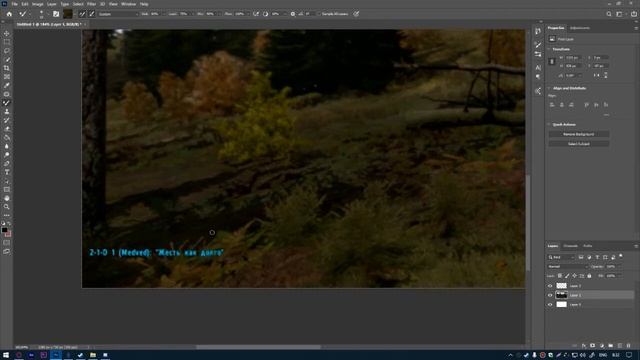The height and width of the screenshot is (360, 640).
Task: Toggle lock transparent pixels
Action: 560,276
